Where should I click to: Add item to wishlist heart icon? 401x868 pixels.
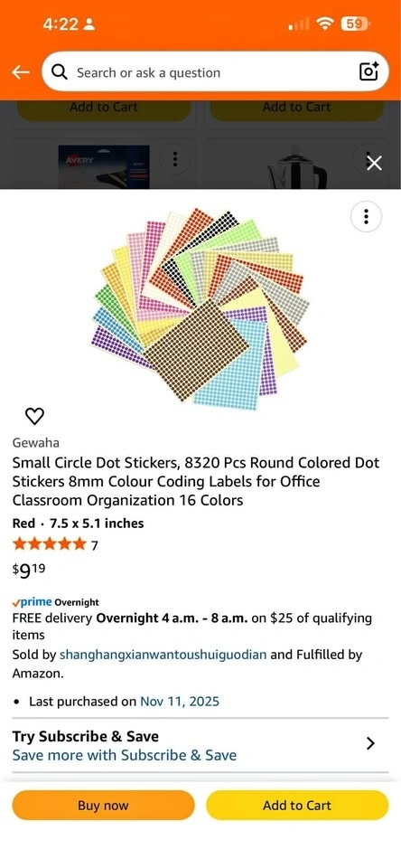pos(35,416)
